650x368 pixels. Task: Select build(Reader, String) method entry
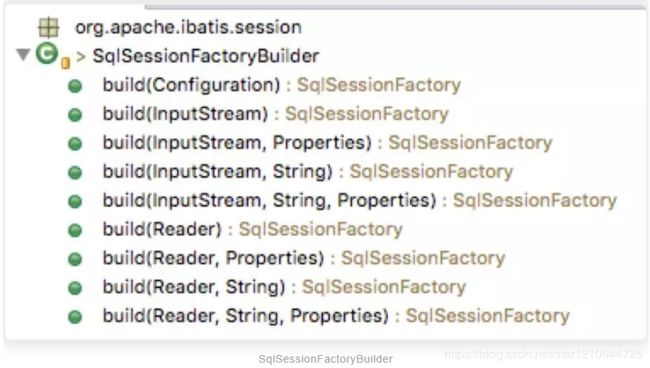(x=284, y=287)
